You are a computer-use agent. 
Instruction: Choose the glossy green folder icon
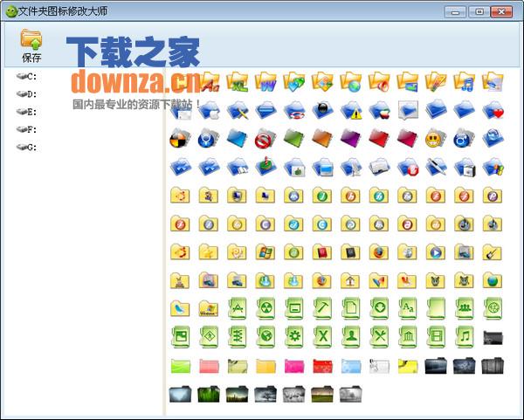click(293, 139)
